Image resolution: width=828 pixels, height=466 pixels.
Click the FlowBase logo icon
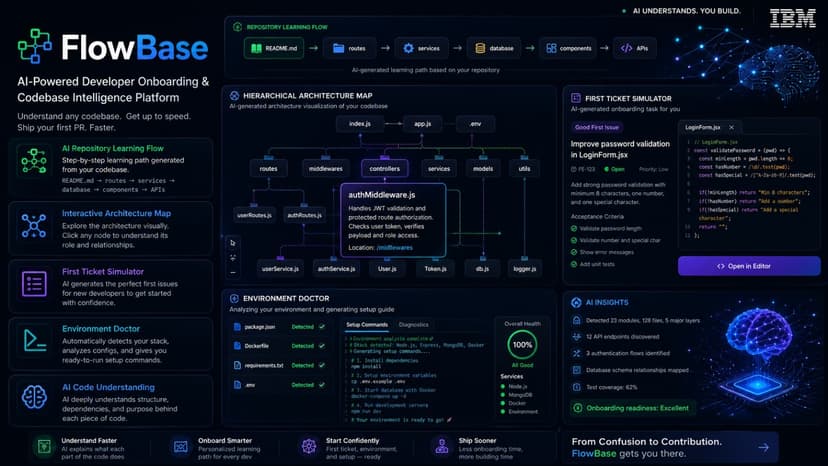pyautogui.click(x=35, y=46)
